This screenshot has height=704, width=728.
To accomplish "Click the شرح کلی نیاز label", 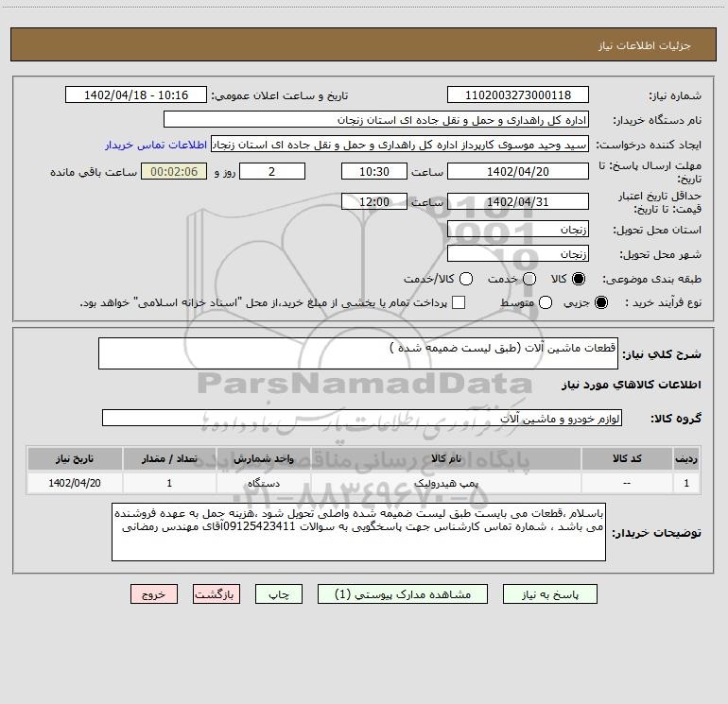I will (662, 354).
